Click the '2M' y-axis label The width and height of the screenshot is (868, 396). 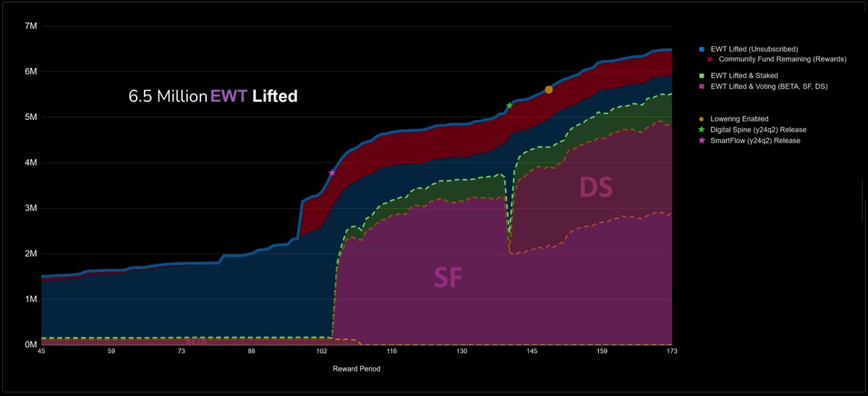click(31, 254)
